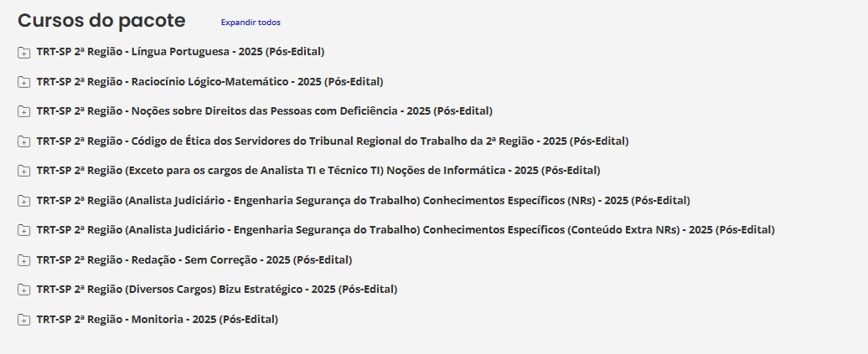Image resolution: width=868 pixels, height=354 pixels.
Task: Click plus icon for Conhecimentos Específicos (NRs)
Action: click(23, 201)
